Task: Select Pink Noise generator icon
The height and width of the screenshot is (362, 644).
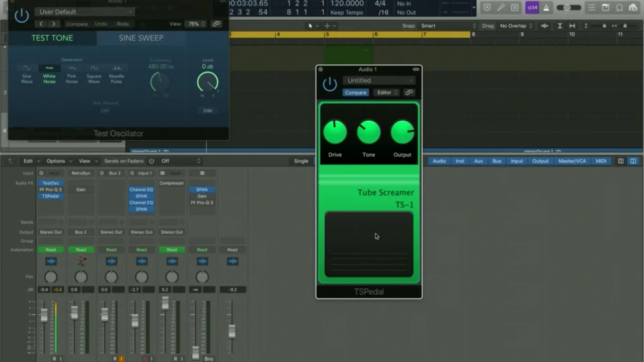Action: tap(72, 68)
